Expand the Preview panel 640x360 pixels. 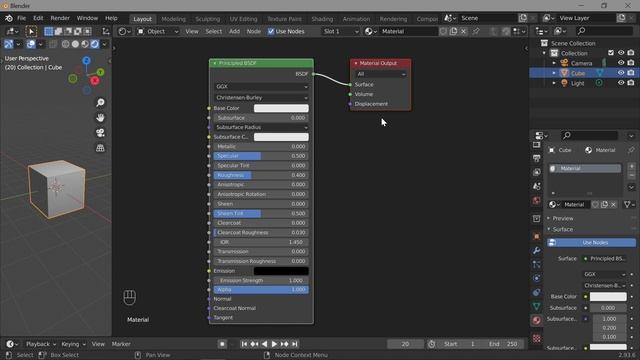coord(563,218)
